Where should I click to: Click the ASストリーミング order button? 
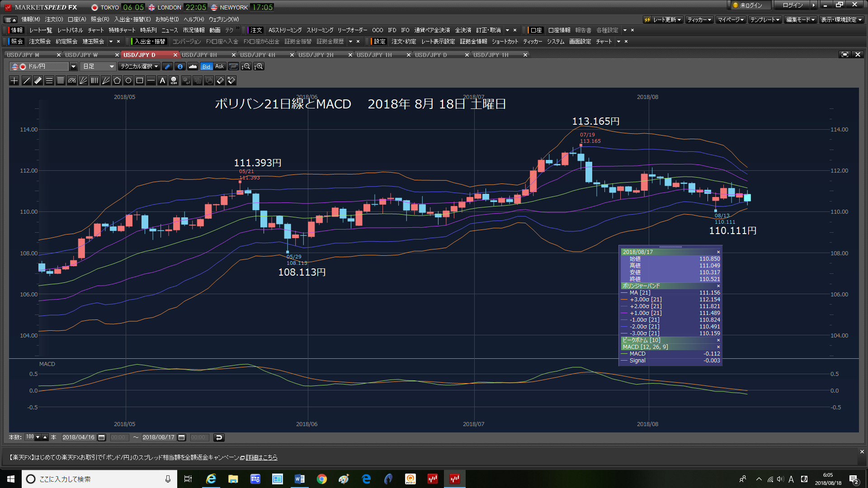(x=285, y=30)
